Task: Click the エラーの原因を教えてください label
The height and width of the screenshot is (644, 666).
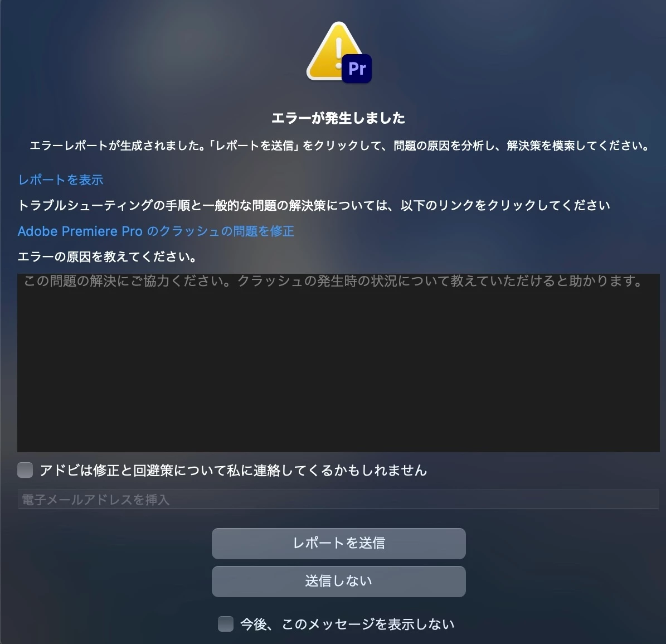Action: click(x=107, y=256)
